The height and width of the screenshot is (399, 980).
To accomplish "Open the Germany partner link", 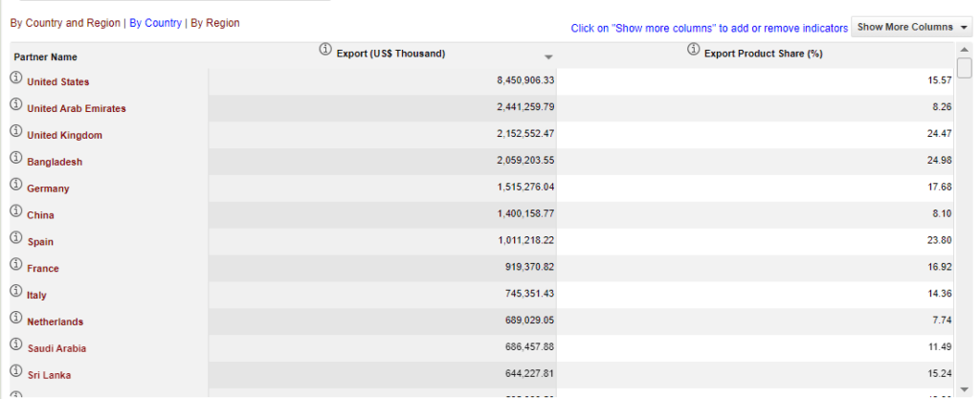I will tap(48, 188).
